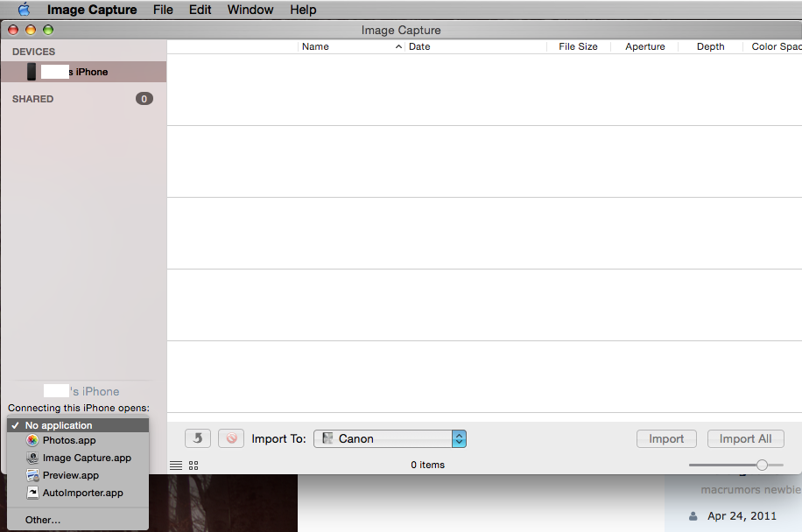Sort by the Name column

coord(351,46)
